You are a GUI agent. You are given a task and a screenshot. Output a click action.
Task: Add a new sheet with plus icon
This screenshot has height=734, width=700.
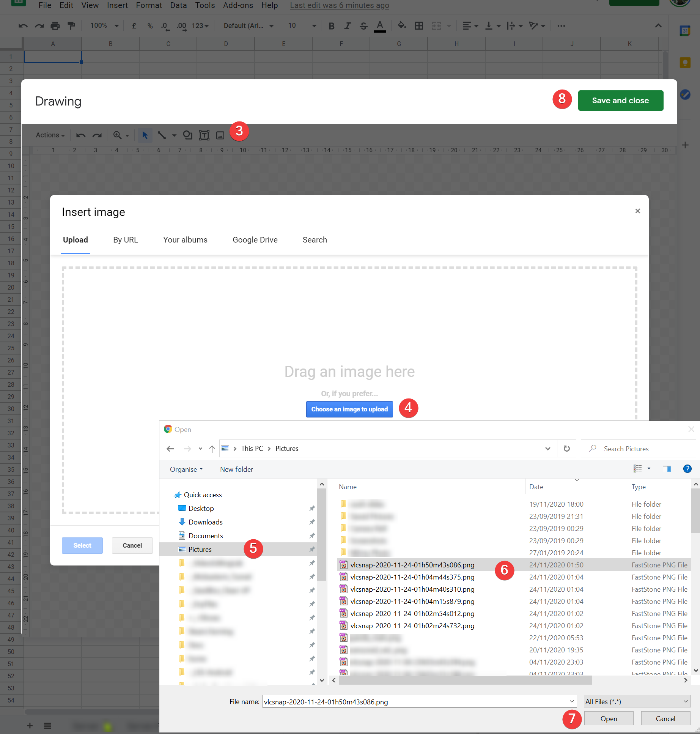(x=30, y=726)
